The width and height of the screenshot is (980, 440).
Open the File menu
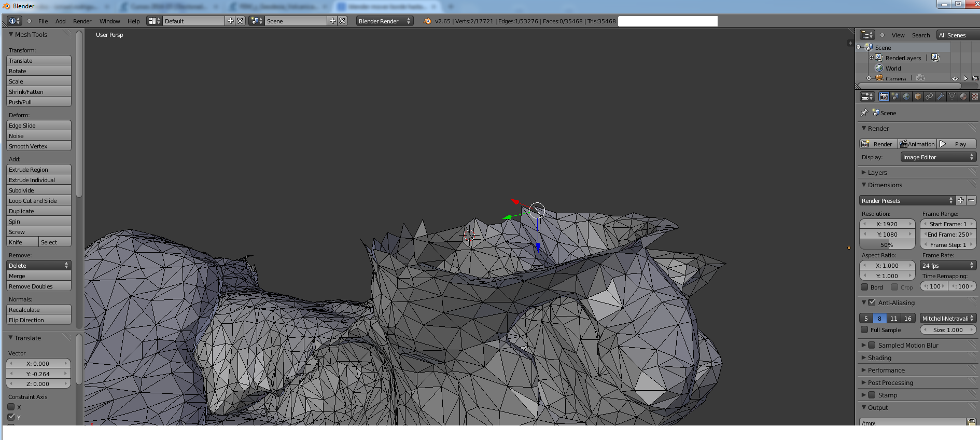[43, 21]
